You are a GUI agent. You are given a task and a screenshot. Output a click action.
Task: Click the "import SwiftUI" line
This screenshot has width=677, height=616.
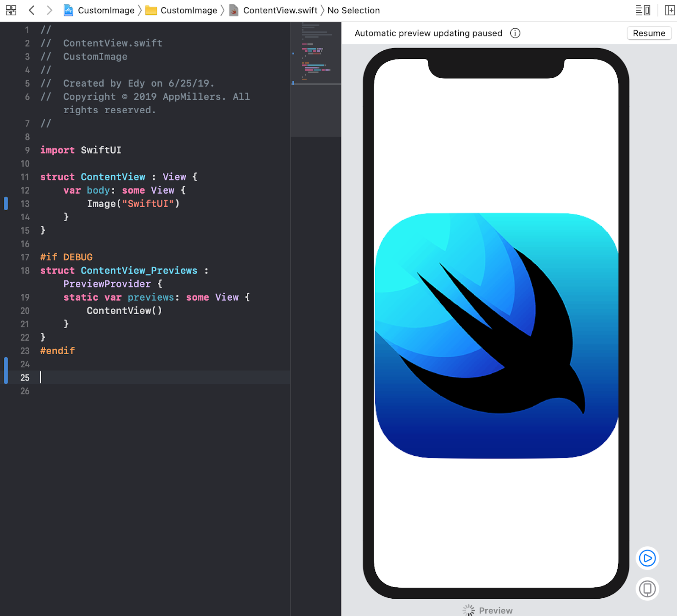tap(81, 150)
